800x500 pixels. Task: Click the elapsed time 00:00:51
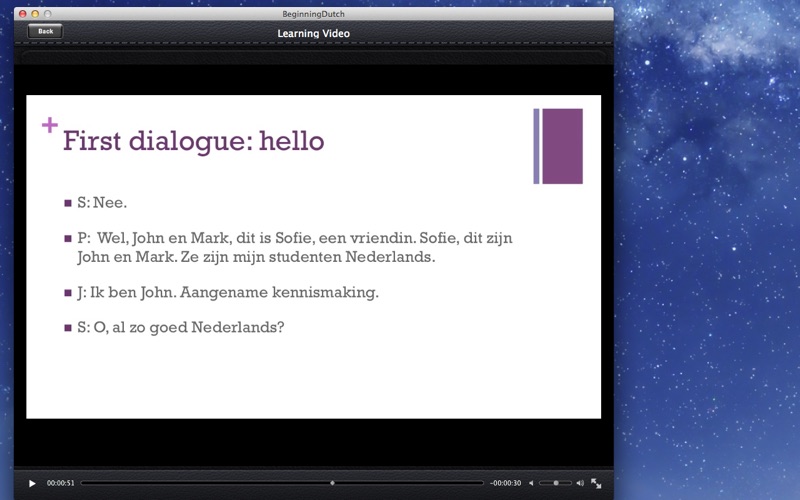point(61,483)
